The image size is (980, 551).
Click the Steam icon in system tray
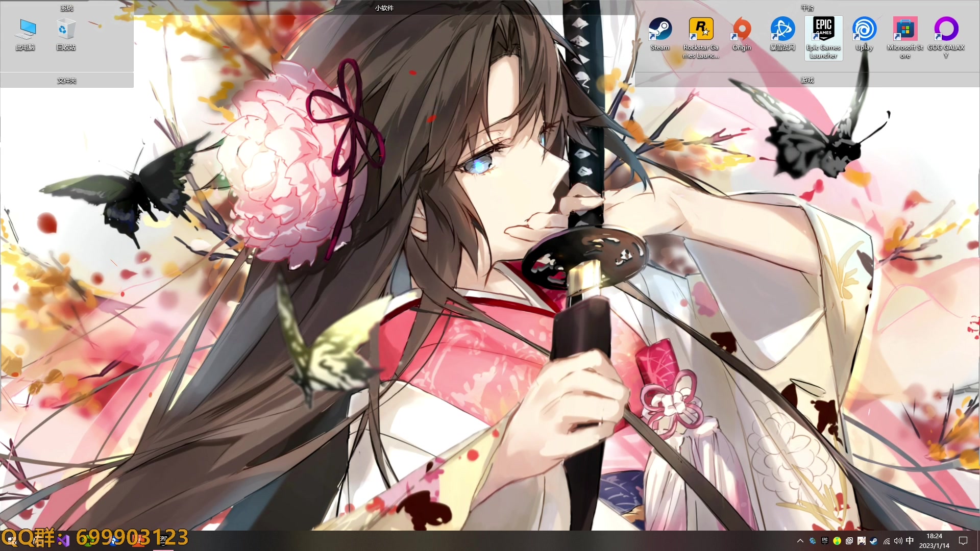(873, 541)
